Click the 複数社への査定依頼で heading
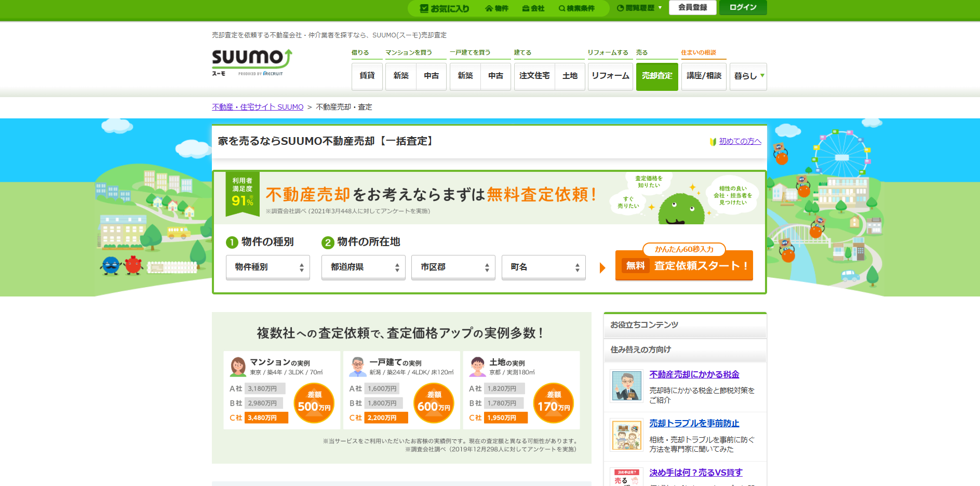Viewport: 980px width, 486px height. click(x=400, y=333)
